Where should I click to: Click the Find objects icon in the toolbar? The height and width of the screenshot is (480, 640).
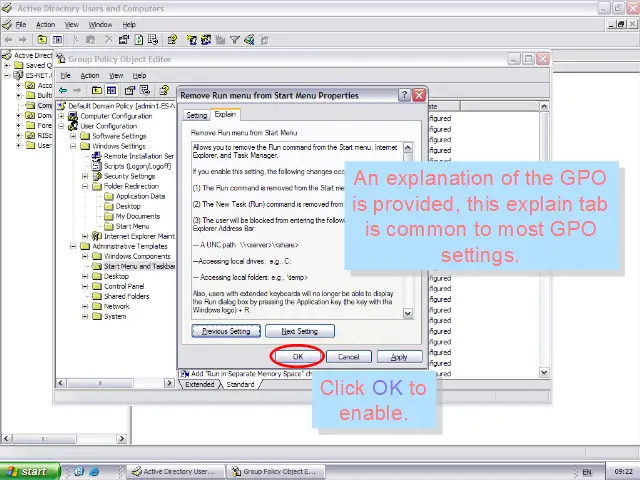click(249, 40)
